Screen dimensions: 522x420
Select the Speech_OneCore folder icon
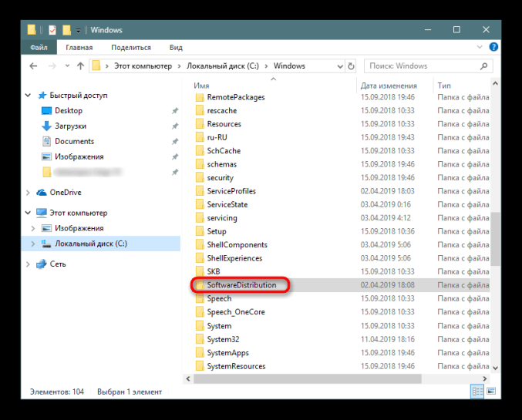(x=200, y=312)
